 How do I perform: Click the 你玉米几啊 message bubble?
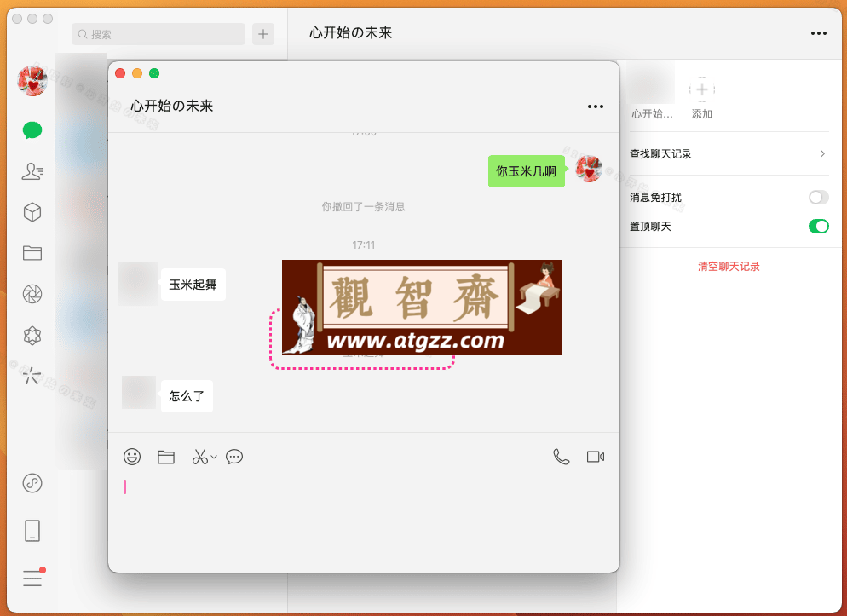tap(526, 171)
